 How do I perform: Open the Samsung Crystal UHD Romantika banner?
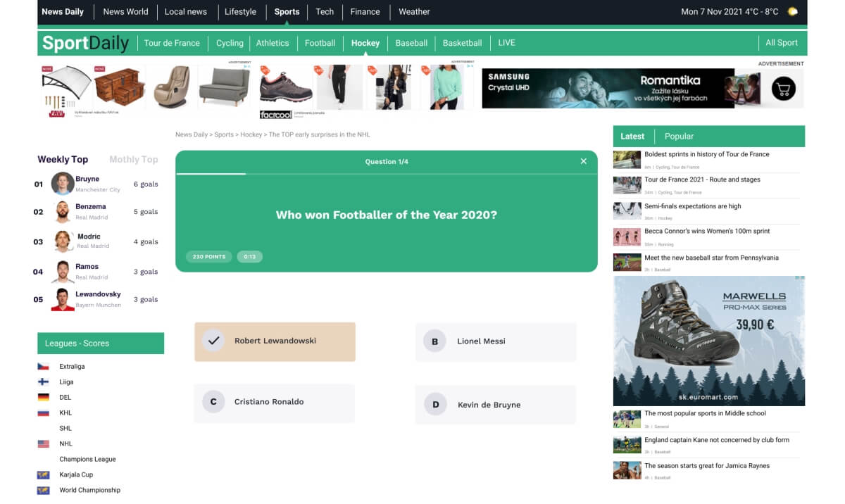642,89
